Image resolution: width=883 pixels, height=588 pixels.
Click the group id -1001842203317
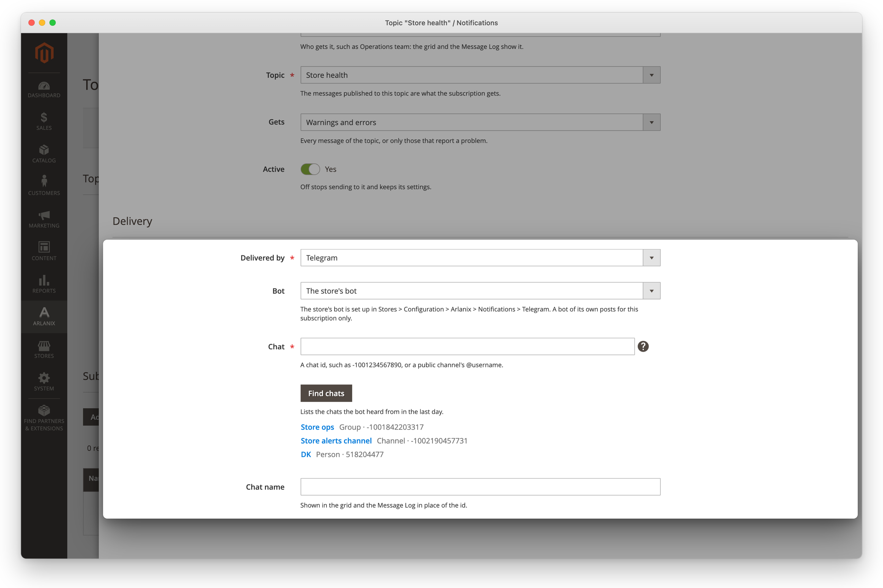pyautogui.click(x=395, y=427)
